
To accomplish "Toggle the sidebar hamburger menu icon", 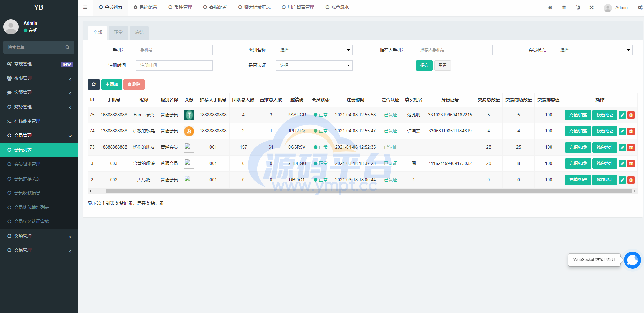I will (x=85, y=7).
